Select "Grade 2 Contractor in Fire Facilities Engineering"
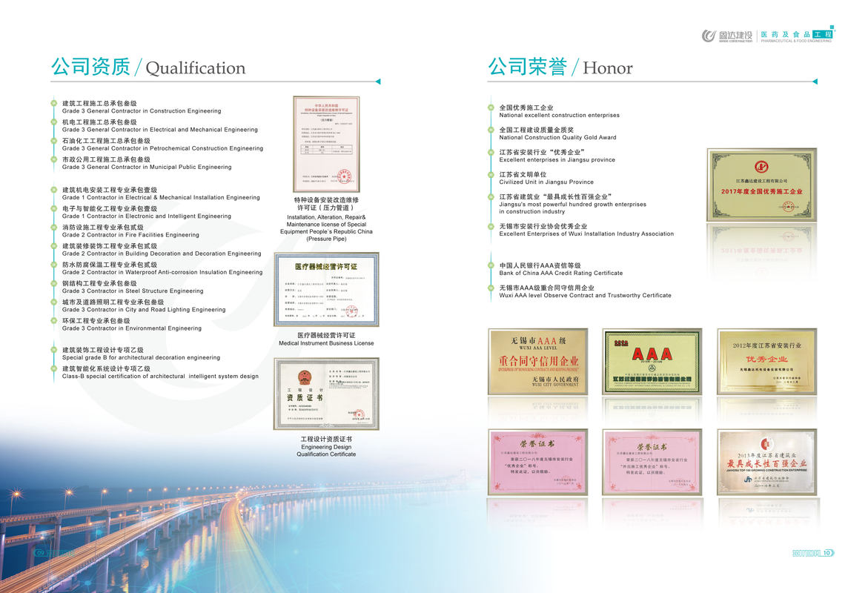This screenshot has width=868, height=593. click(130, 235)
